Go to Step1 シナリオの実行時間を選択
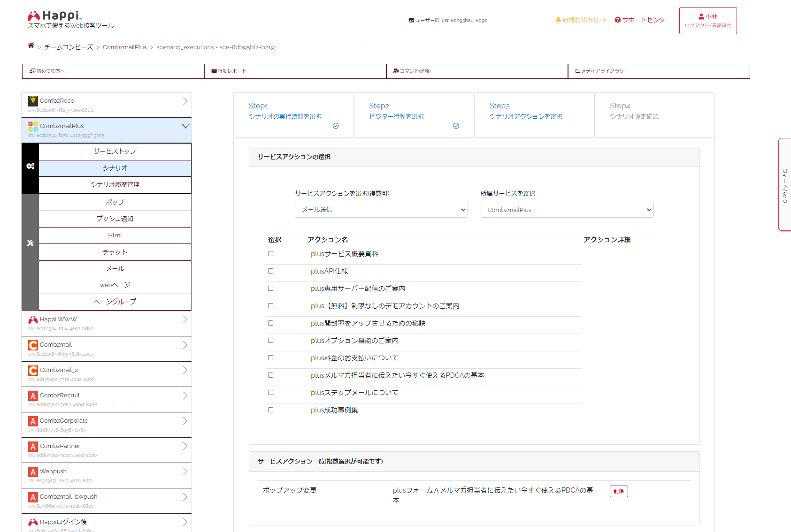The image size is (791, 532). point(294,115)
